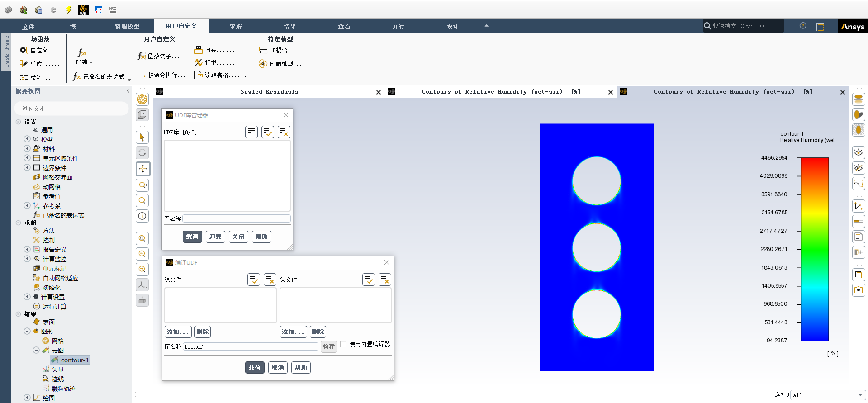Viewport: 868px width, 403px height.
Task: Open 风扇模型 fan model dialog
Action: pyautogui.click(x=280, y=64)
